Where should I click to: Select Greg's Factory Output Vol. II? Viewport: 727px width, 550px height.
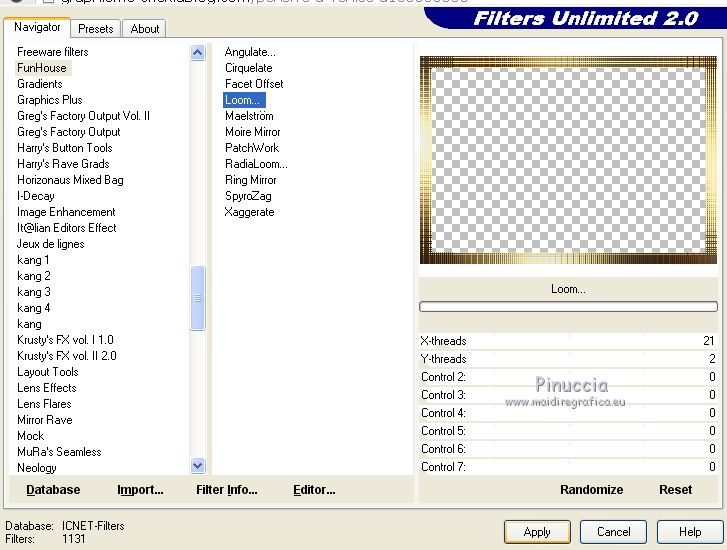click(83, 116)
